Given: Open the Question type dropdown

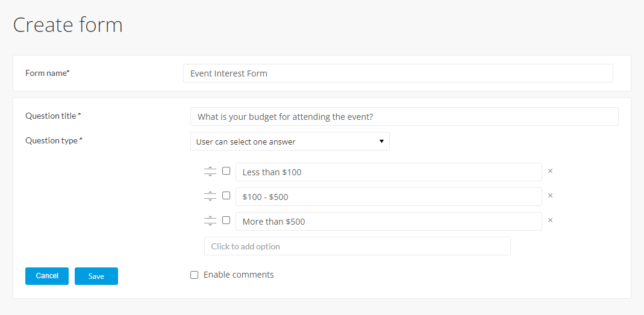Looking at the screenshot, I should click(290, 142).
